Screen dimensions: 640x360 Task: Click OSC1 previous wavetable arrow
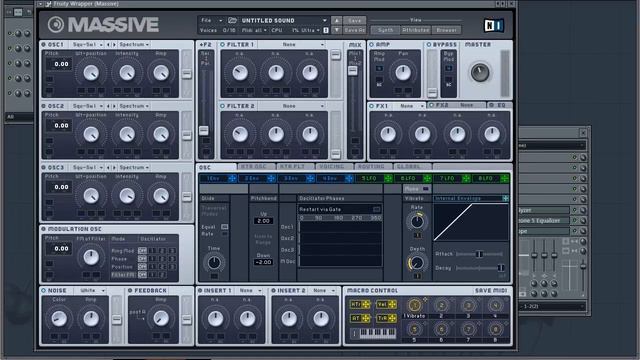(x=108, y=44)
